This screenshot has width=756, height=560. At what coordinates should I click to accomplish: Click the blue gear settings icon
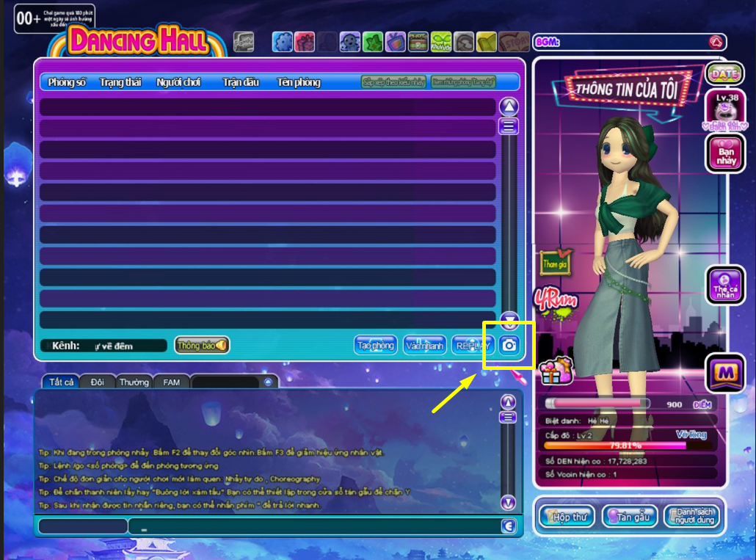coord(283,43)
